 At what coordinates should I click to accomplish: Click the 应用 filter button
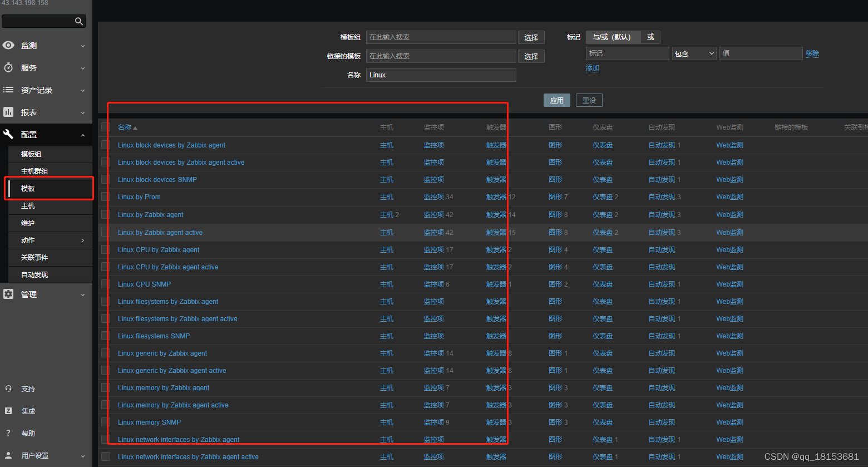[x=557, y=100]
